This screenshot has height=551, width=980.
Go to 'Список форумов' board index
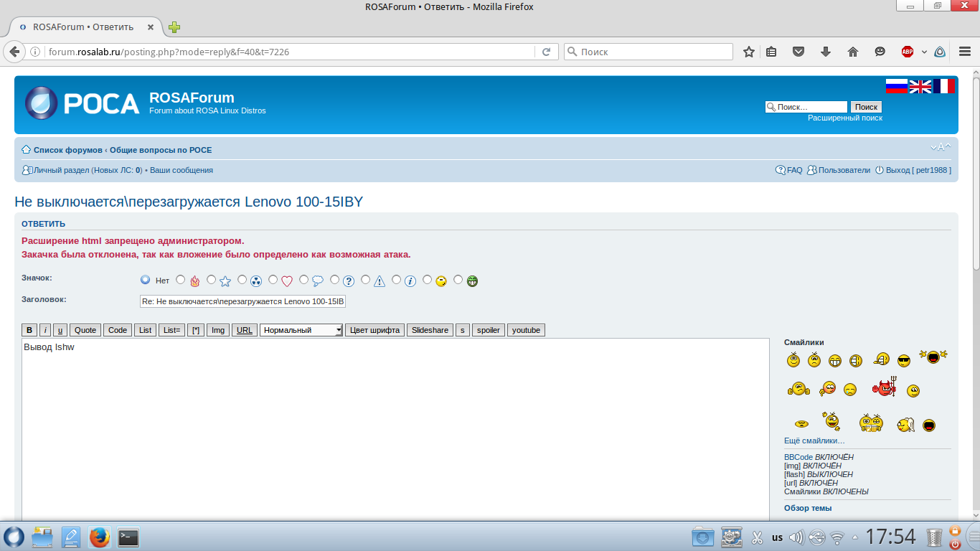click(68, 150)
